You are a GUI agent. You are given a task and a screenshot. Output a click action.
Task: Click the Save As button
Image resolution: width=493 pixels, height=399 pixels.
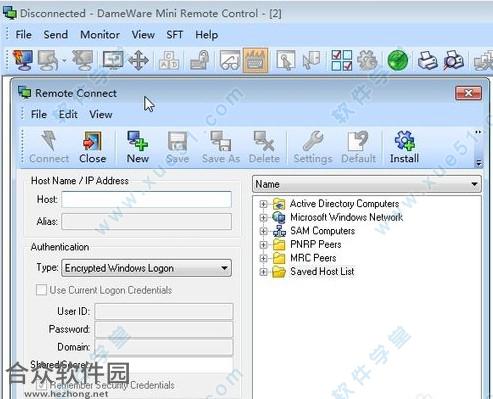tap(221, 147)
